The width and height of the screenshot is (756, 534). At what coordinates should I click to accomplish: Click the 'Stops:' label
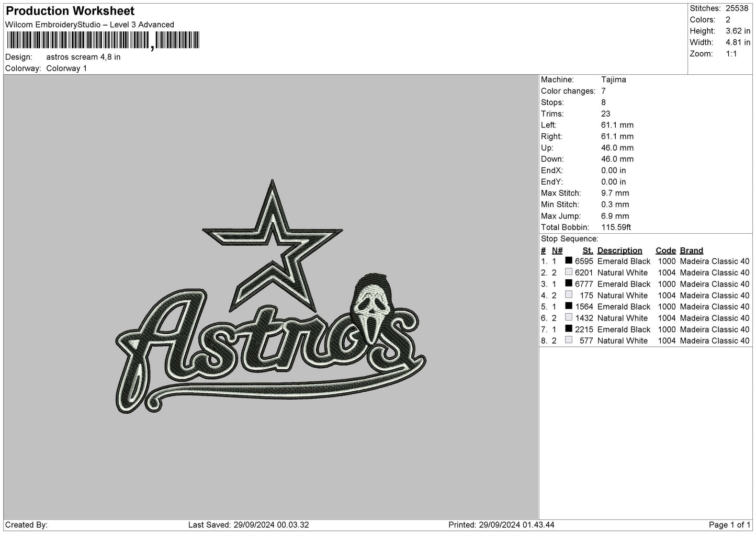552,103
